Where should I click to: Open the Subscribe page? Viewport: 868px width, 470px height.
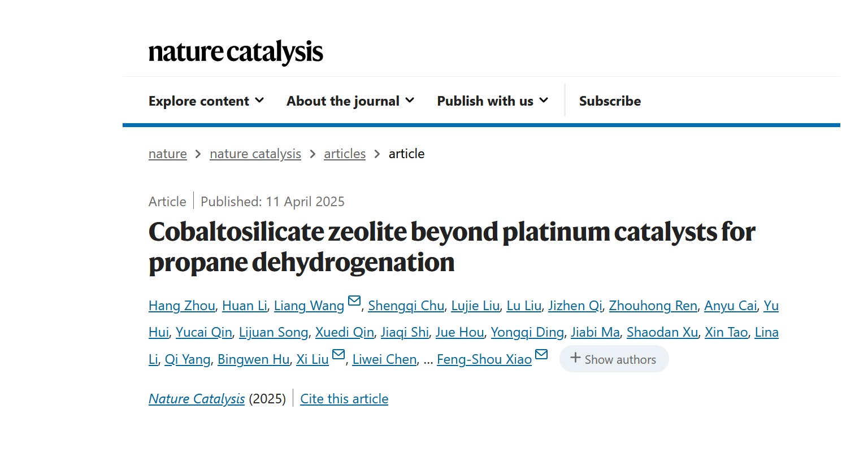point(610,101)
